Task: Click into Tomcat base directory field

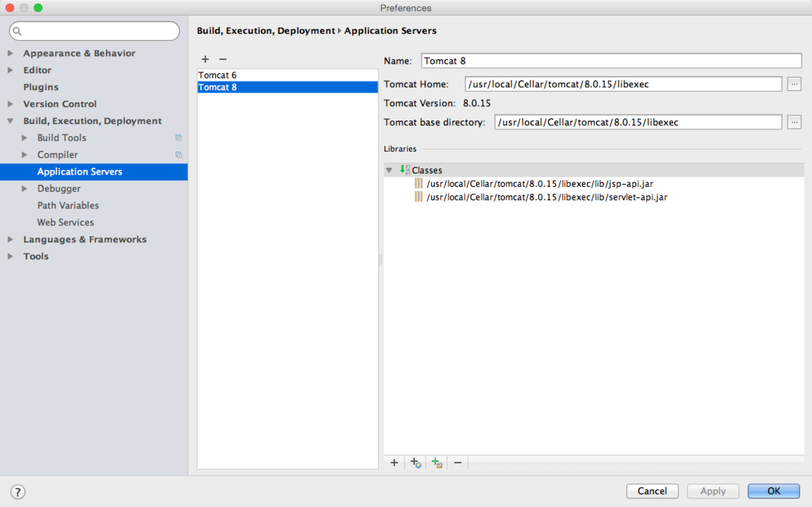Action: point(638,122)
